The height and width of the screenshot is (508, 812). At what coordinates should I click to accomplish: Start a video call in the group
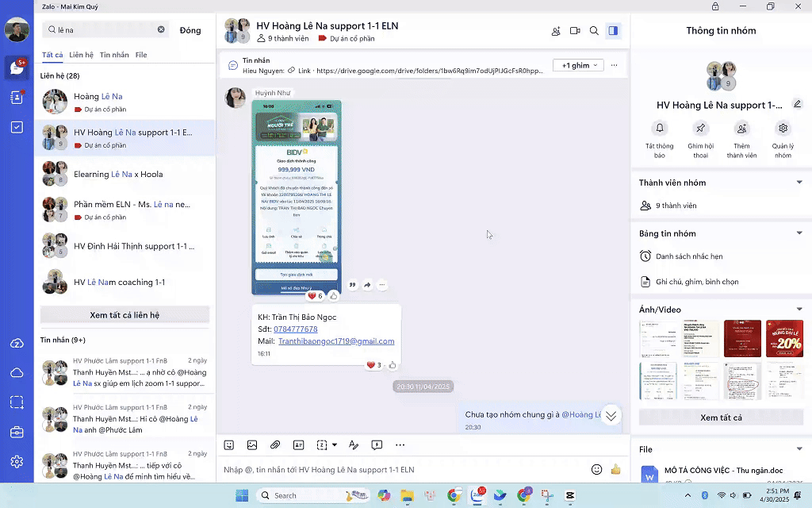575,31
